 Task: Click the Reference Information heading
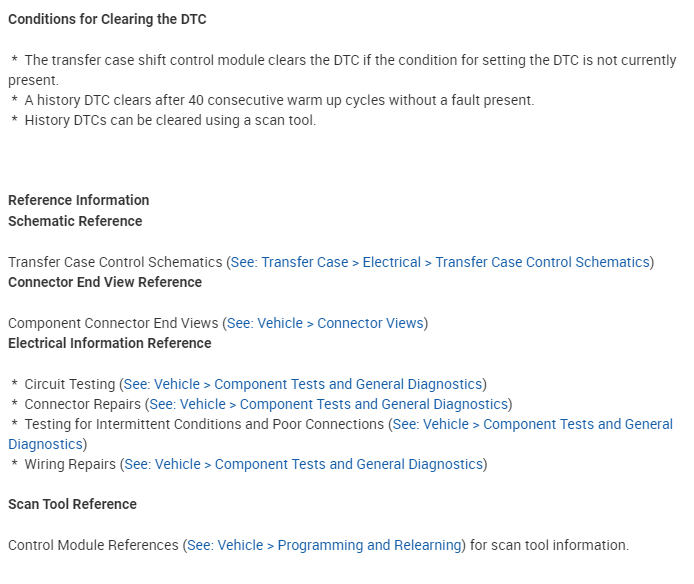point(79,200)
